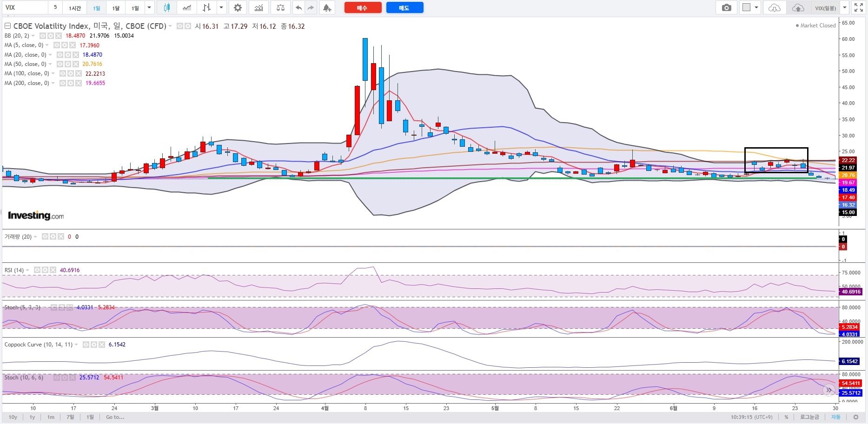
Task: Select the 1달 interval tab
Action: [x=116, y=8]
